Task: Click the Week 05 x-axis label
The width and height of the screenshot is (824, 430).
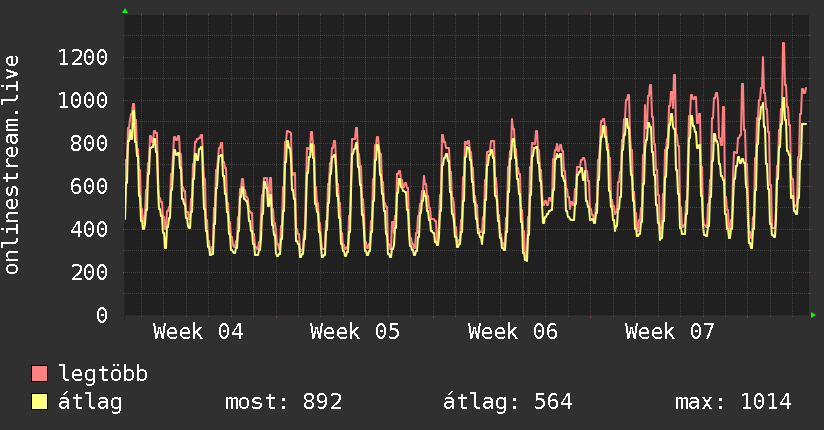Action: pyautogui.click(x=355, y=332)
